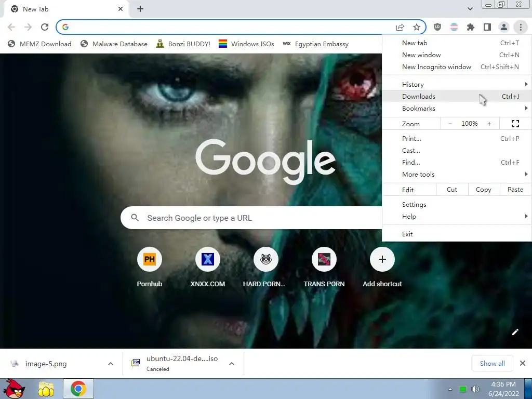Go back using the left arrow

click(11, 27)
